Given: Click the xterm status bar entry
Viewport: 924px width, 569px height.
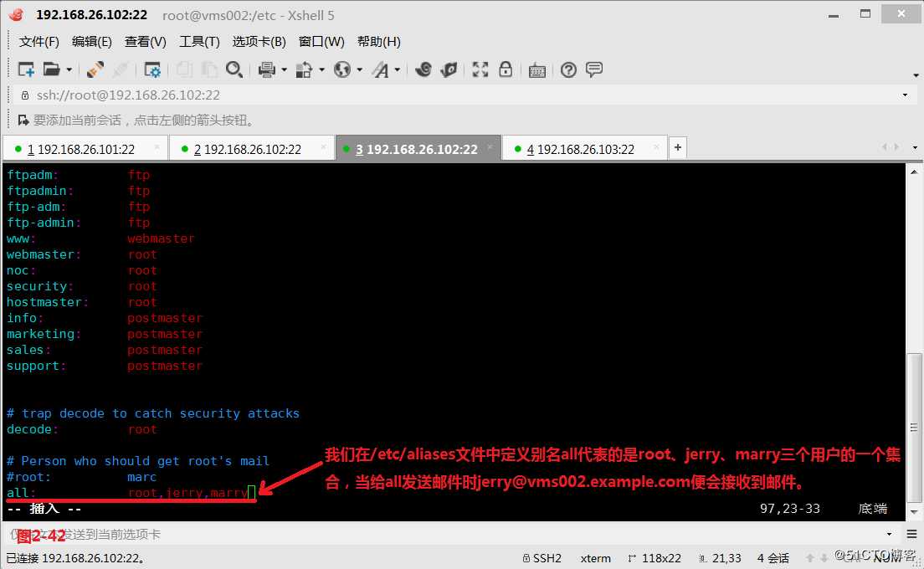Looking at the screenshot, I should (x=595, y=558).
